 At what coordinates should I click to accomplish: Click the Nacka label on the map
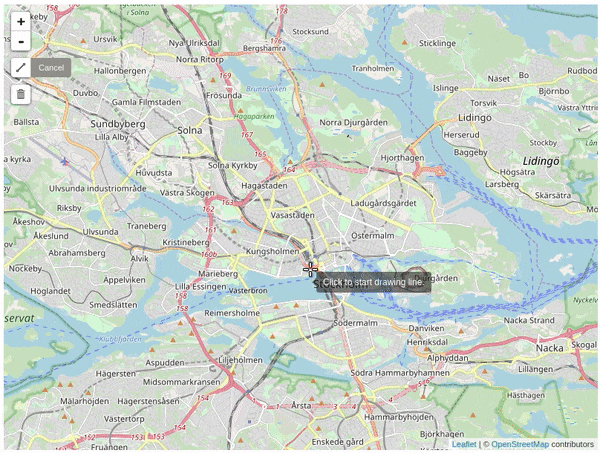click(549, 348)
